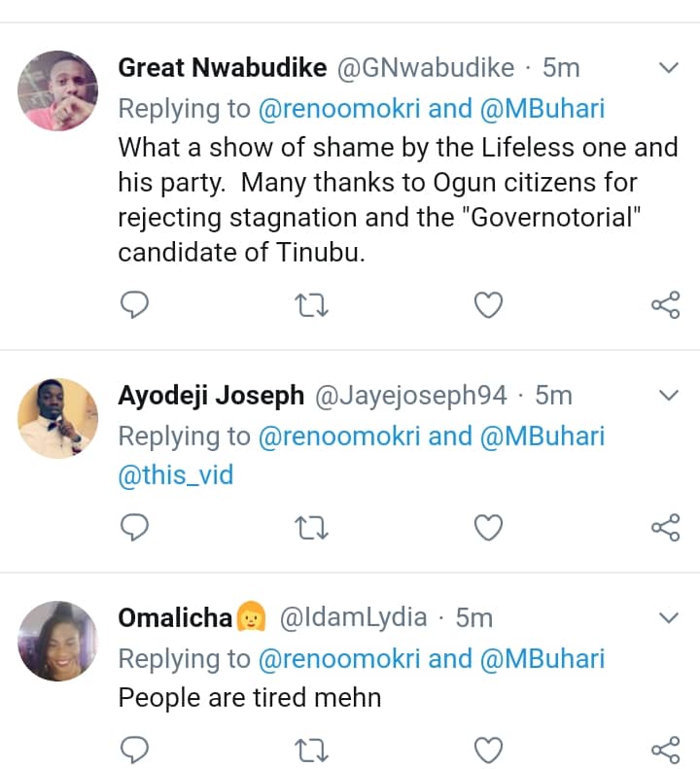The width and height of the screenshot is (700, 769).
Task: Retweet Omalicha's tweet
Action: tap(311, 749)
